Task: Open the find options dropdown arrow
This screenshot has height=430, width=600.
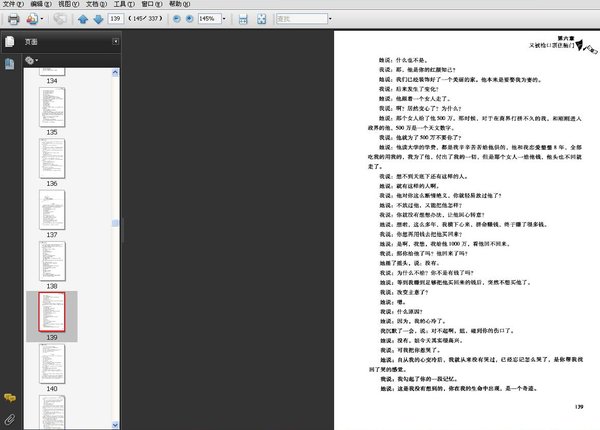Action: (330, 18)
